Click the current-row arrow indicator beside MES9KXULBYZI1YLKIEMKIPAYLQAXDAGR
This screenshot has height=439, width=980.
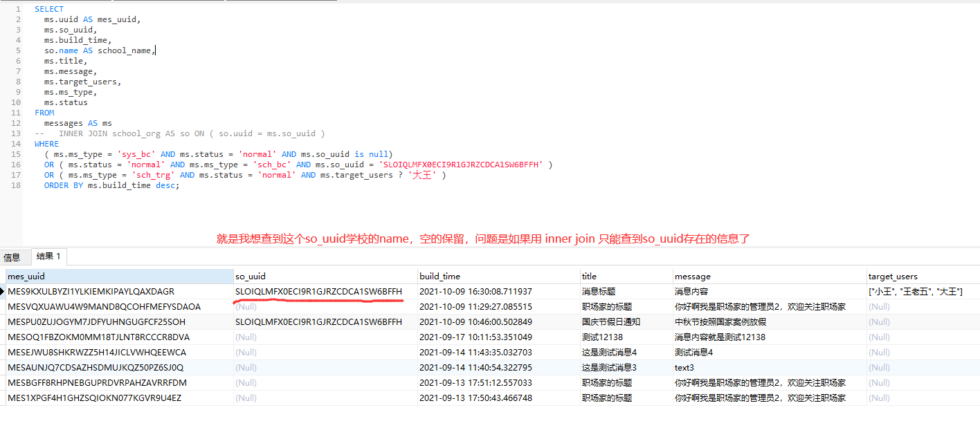click(3, 291)
